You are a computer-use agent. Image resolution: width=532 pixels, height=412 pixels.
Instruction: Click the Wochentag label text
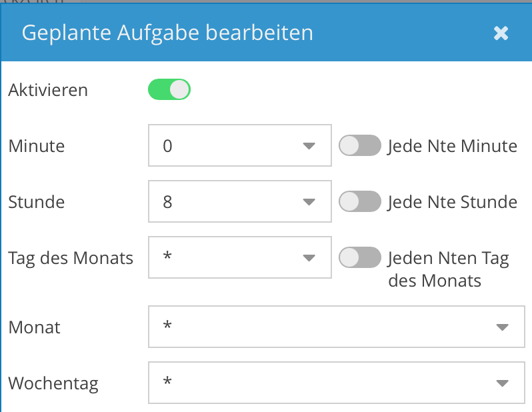click(53, 383)
